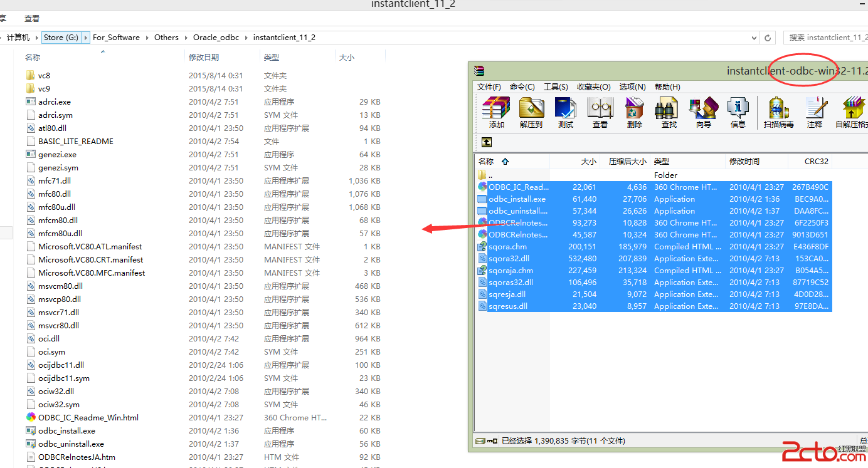The width and height of the screenshot is (868, 468).
Task: Click the Extract To (解压到) toolbar icon
Action: (x=531, y=108)
